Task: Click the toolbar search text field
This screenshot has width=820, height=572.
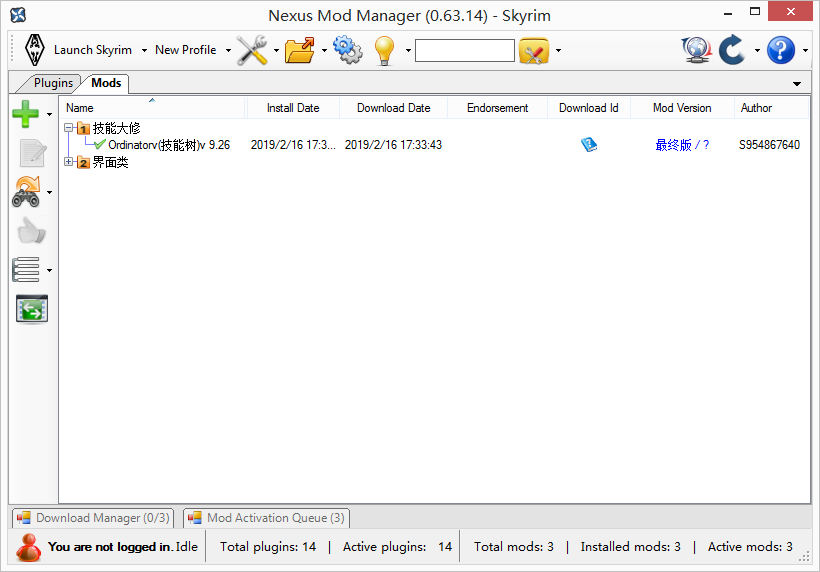Action: [464, 50]
